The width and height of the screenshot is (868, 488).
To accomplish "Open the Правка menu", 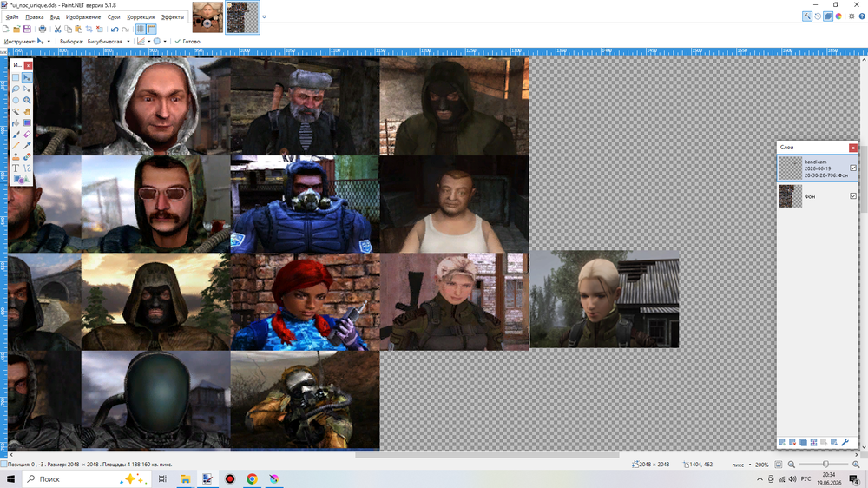I will pos(35,17).
